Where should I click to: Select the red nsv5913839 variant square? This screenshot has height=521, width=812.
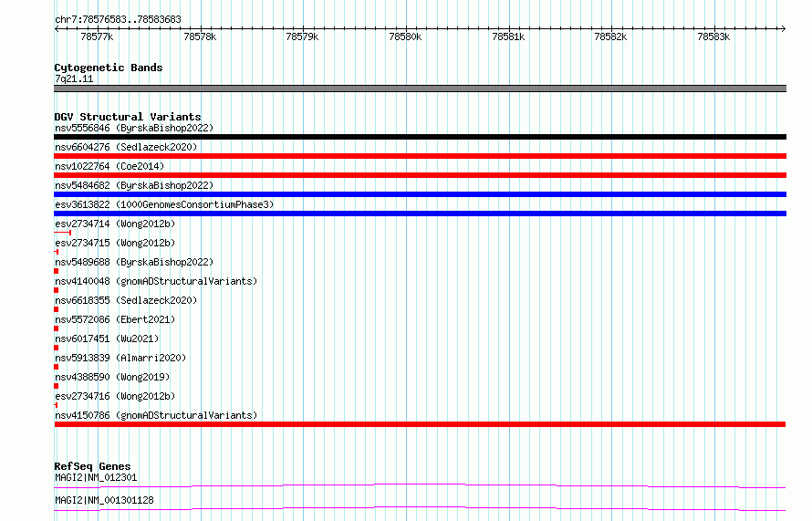click(x=56, y=367)
